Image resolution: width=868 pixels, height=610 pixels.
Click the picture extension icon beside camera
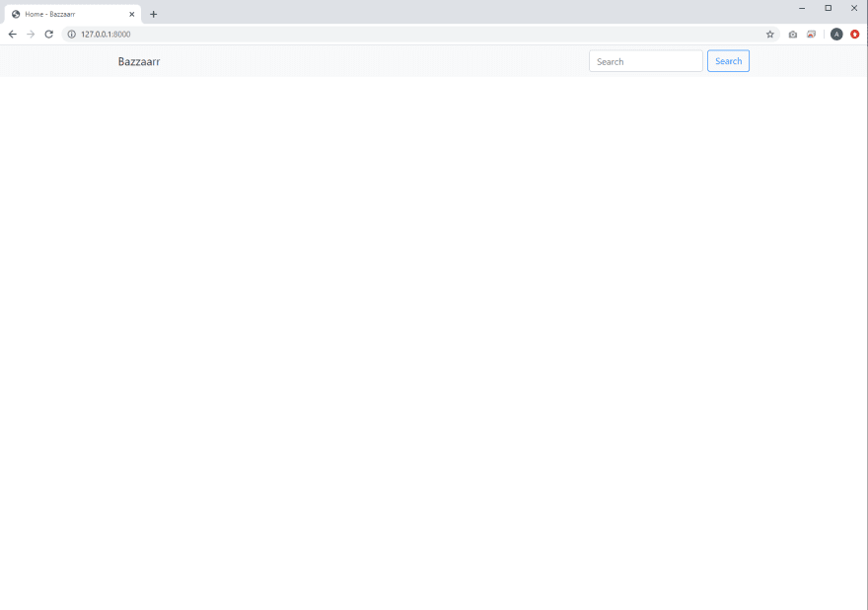[x=811, y=35]
